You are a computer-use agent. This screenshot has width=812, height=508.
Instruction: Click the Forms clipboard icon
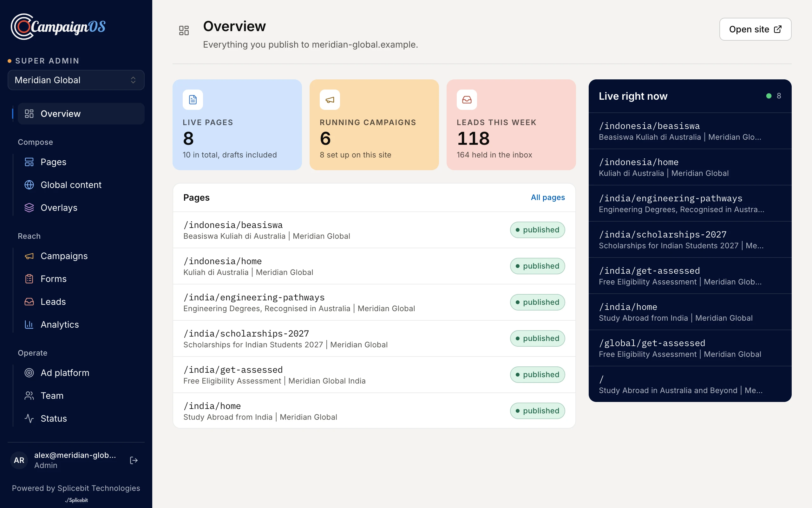tap(29, 279)
